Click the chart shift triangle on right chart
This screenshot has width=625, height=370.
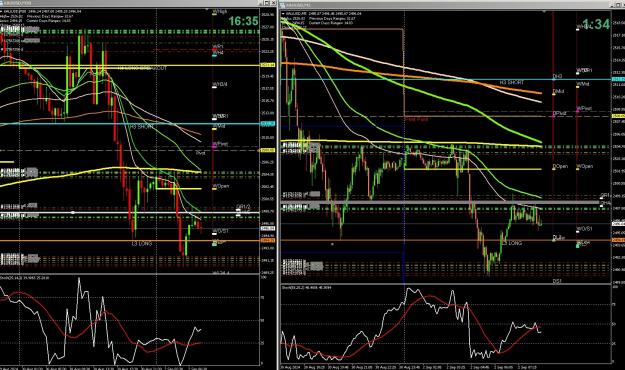544,11
